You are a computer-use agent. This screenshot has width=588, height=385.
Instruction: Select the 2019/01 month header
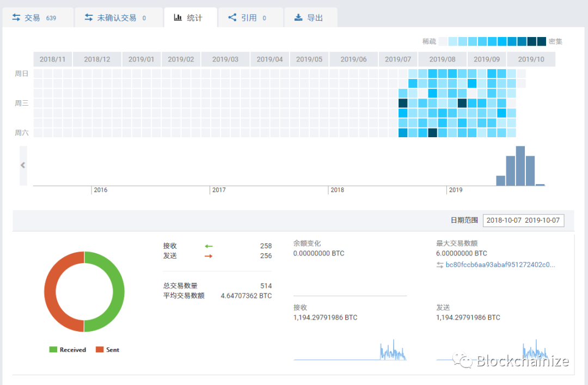(x=142, y=59)
